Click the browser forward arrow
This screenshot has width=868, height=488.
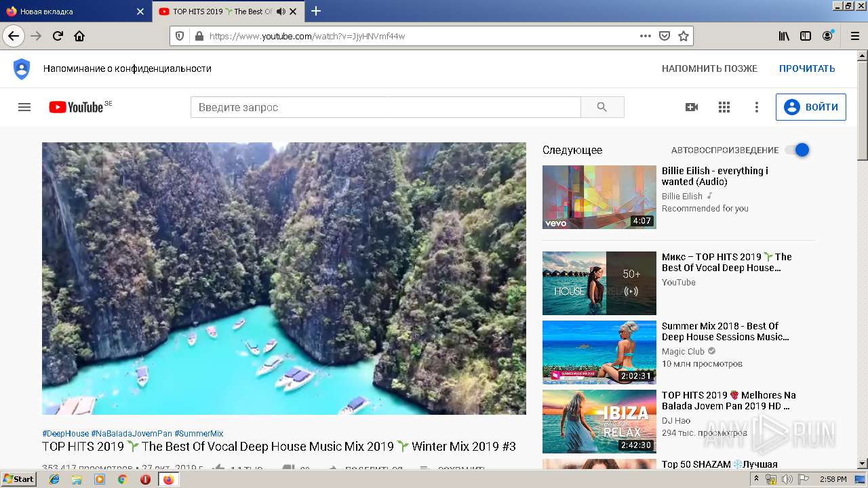point(37,36)
